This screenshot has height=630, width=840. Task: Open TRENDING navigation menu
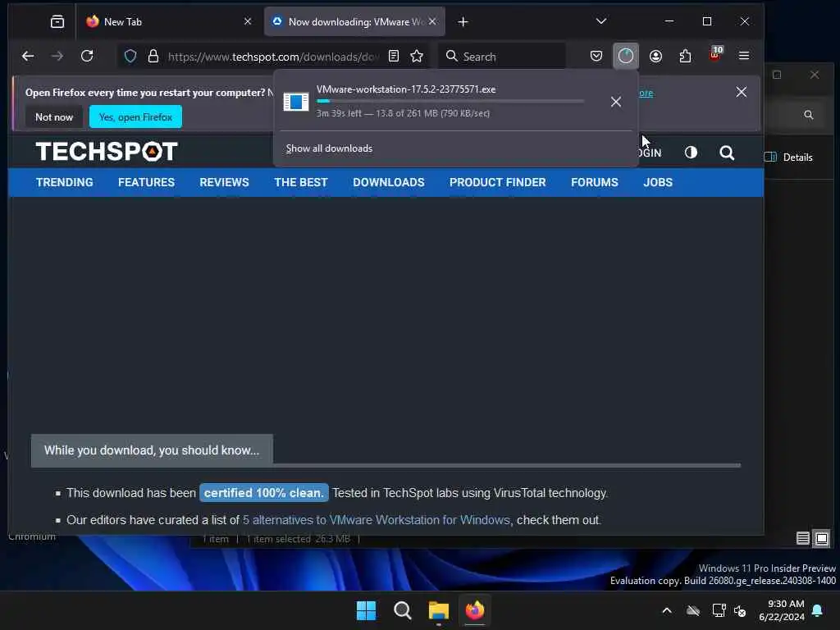[x=64, y=182]
